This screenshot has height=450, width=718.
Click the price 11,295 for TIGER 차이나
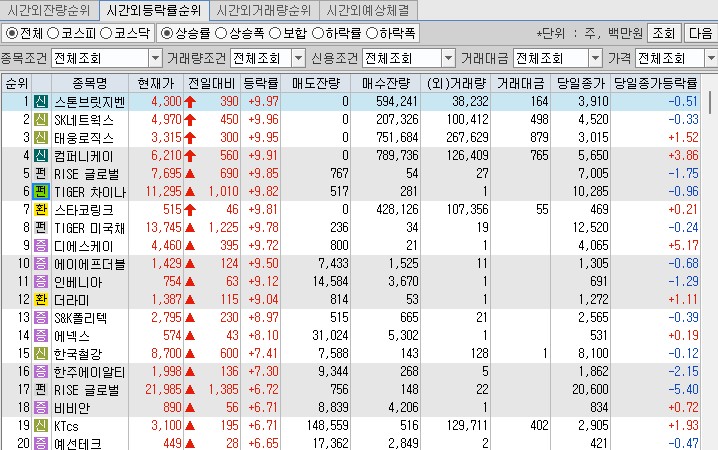pos(163,191)
